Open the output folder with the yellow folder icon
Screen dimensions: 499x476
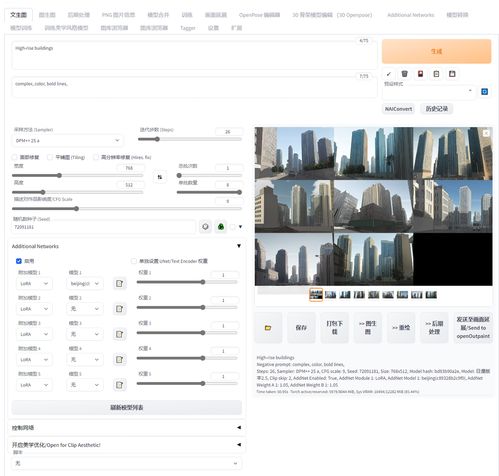[x=268, y=328]
